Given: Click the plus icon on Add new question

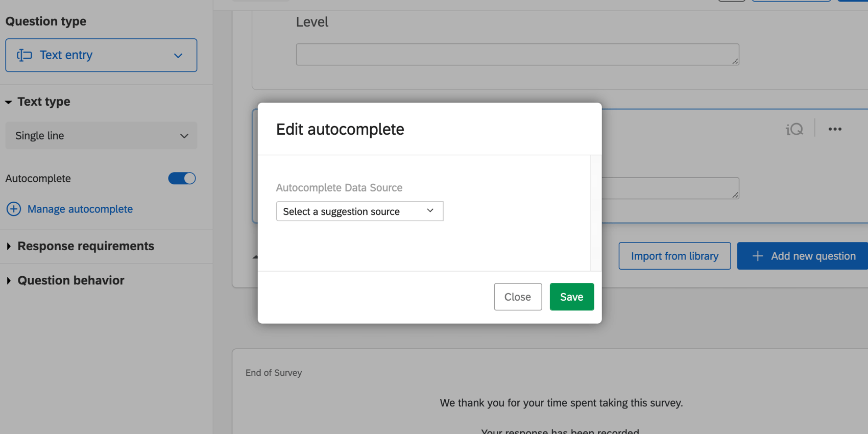Looking at the screenshot, I should click(x=757, y=256).
